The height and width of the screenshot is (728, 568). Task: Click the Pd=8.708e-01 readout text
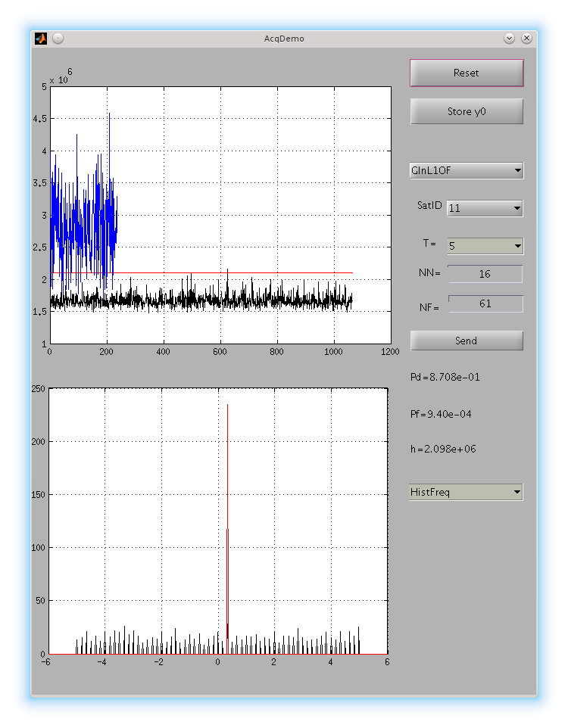445,377
